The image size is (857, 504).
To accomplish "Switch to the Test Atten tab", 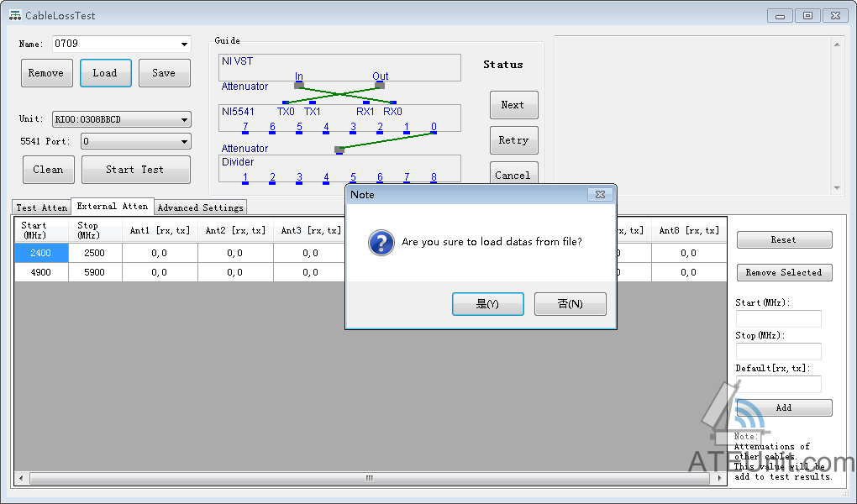I will click(x=42, y=207).
